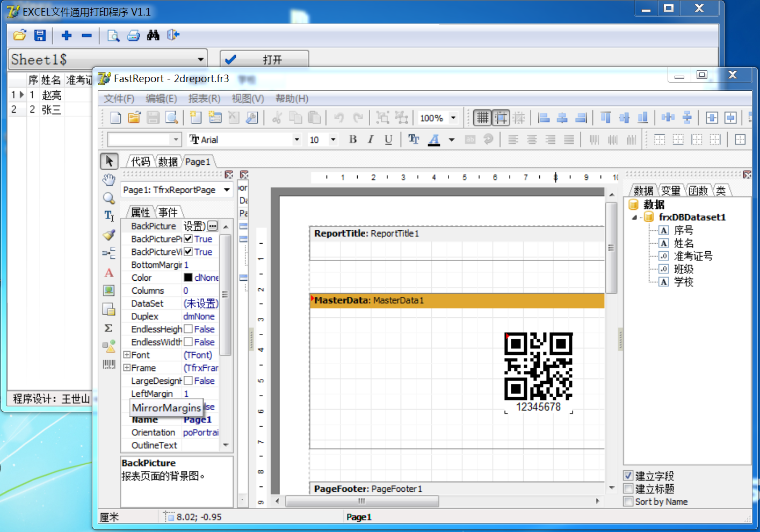Viewport: 760px width, 532px height.
Task: Toggle italic text formatting
Action: [371, 140]
